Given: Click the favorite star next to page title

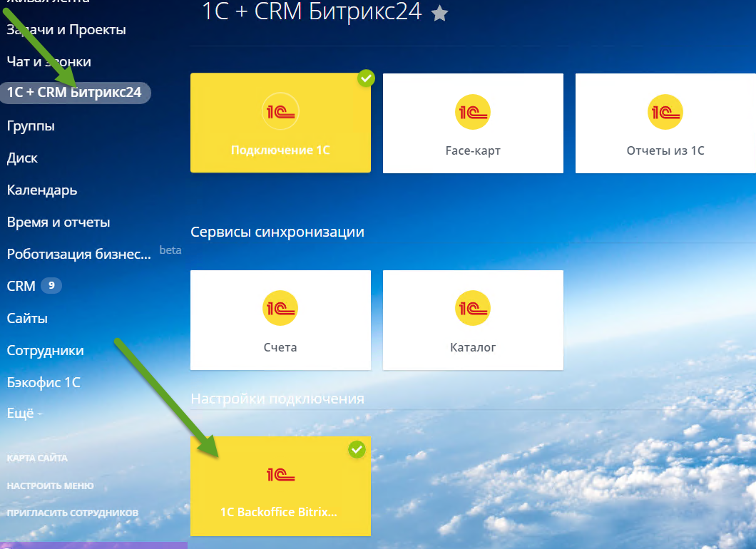Looking at the screenshot, I should pos(439,13).
